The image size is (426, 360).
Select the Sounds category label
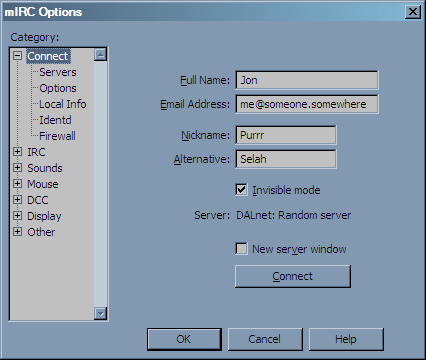tap(45, 168)
